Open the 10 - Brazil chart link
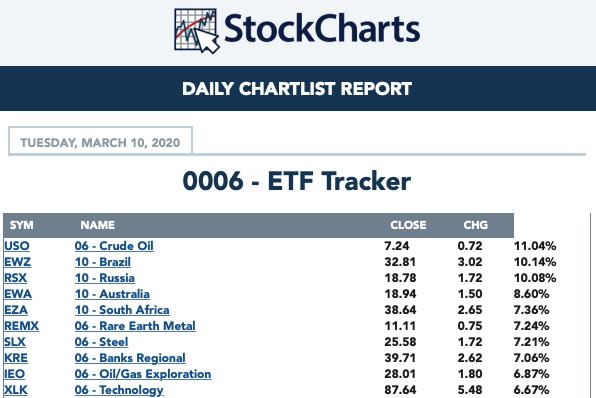Viewport: 596px width, 398px height. (103, 262)
